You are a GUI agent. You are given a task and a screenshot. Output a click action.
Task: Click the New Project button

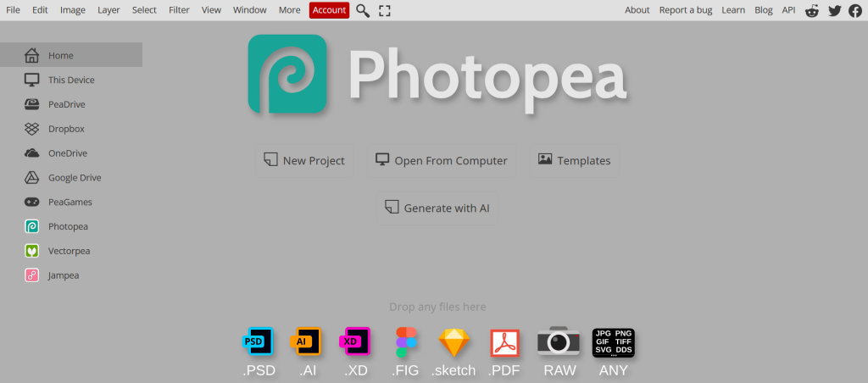point(304,160)
